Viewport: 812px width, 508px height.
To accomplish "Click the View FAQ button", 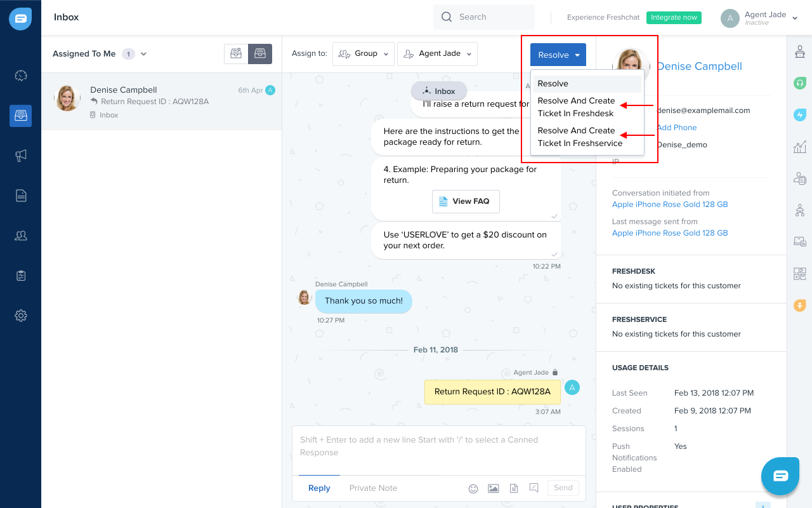I will 466,201.
